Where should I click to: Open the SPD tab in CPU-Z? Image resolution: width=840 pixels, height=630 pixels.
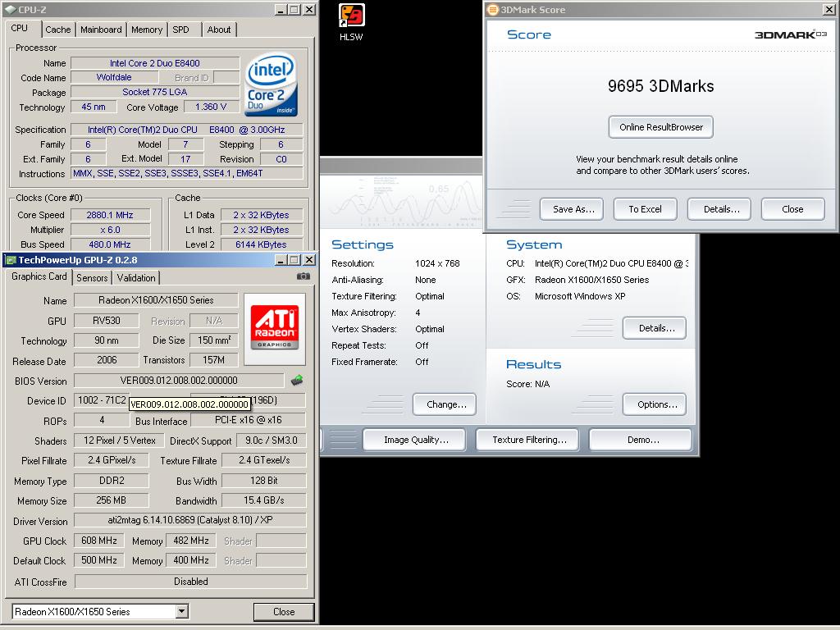click(180, 30)
